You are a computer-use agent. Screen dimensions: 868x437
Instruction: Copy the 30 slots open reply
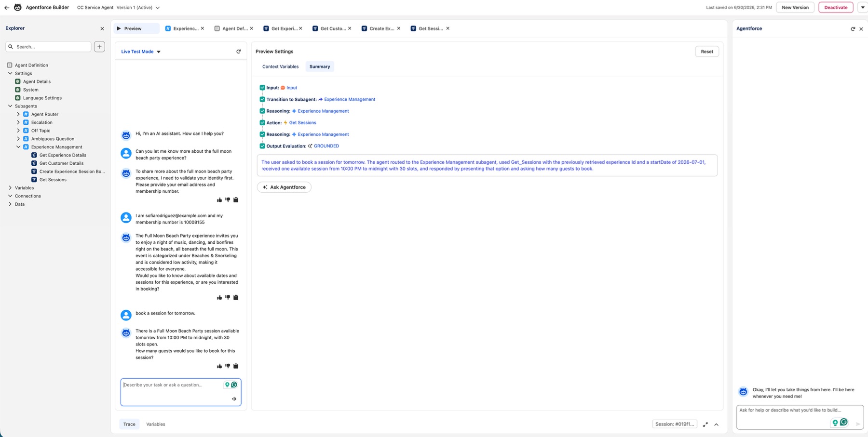click(x=236, y=366)
